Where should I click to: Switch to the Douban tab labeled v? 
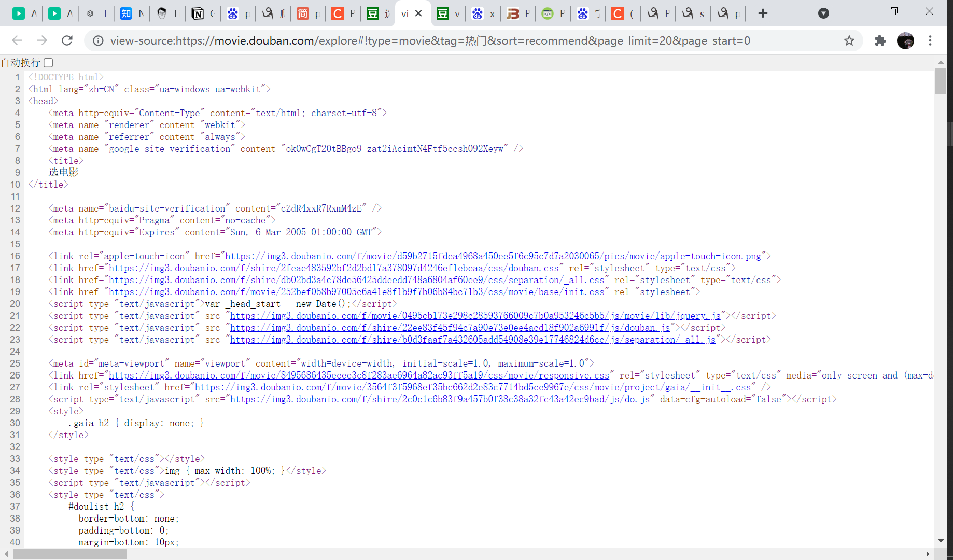(449, 13)
